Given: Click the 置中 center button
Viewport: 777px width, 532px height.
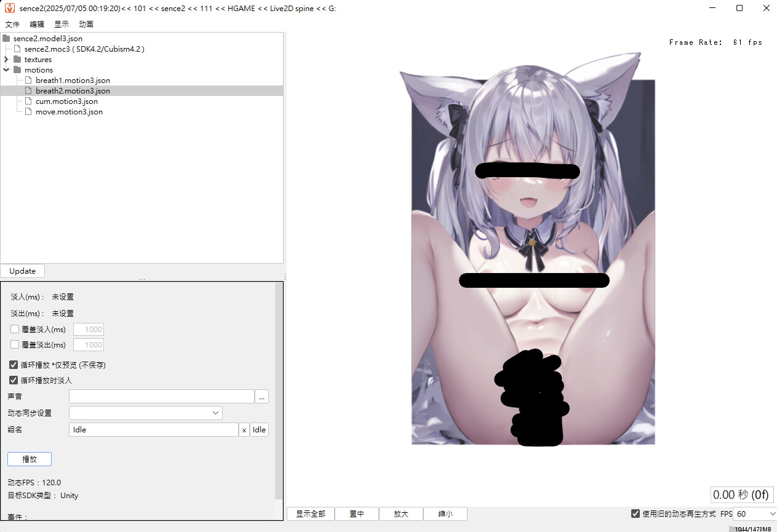Looking at the screenshot, I should [x=357, y=514].
